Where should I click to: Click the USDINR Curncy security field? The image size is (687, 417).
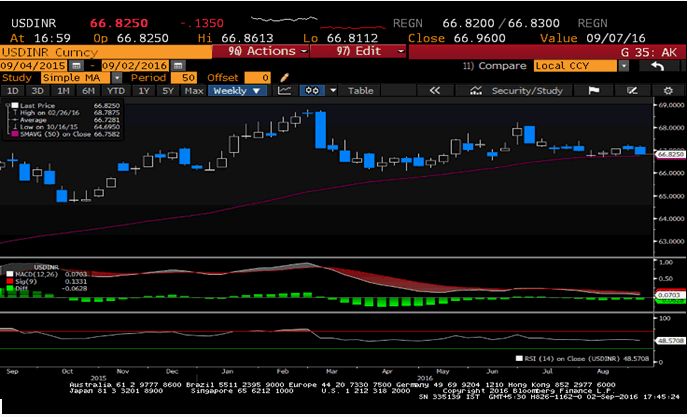click(x=106, y=52)
